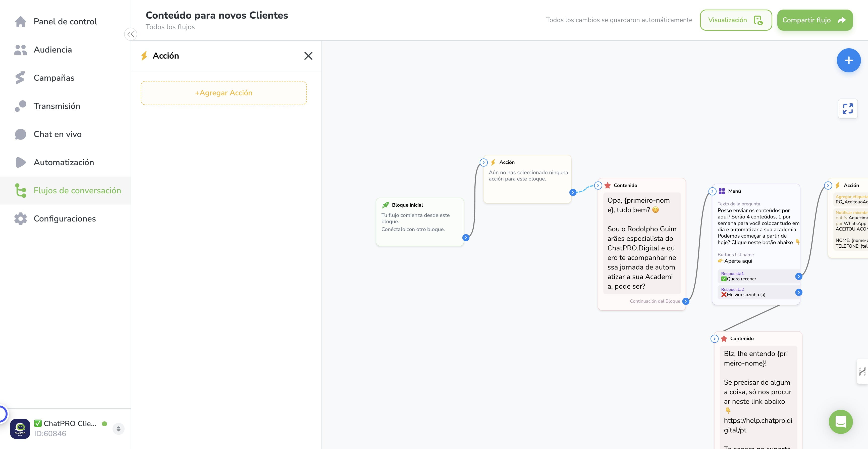Image resolution: width=868 pixels, height=449 pixels.
Task: Click Respuesta1 Quero receber output connector
Action: (799, 276)
